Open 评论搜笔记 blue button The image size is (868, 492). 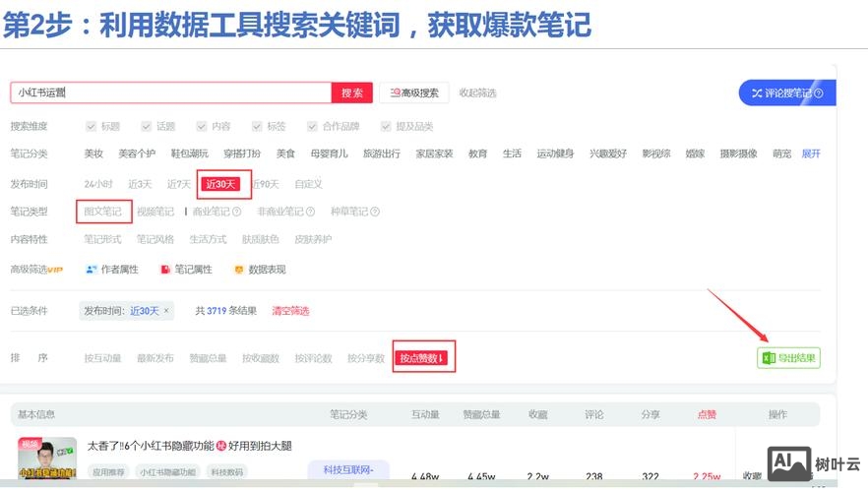[787, 92]
